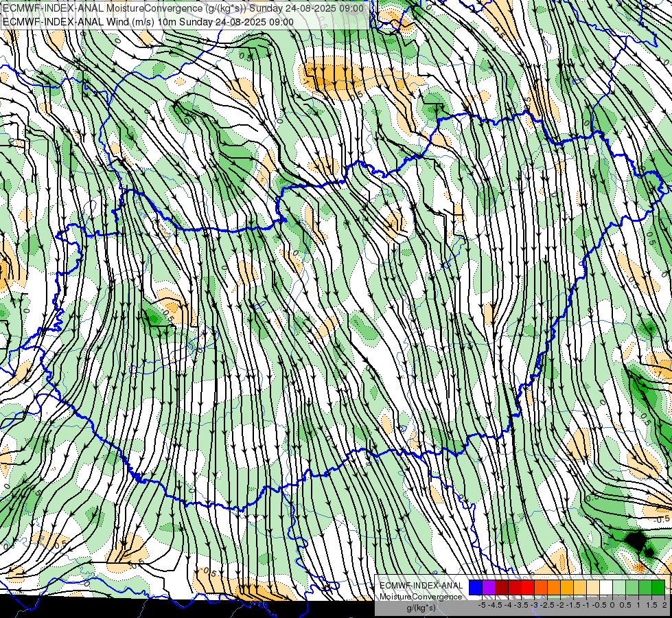Click the blue legend swatch below -5
Screen dimensions: 672x618
(x=476, y=588)
